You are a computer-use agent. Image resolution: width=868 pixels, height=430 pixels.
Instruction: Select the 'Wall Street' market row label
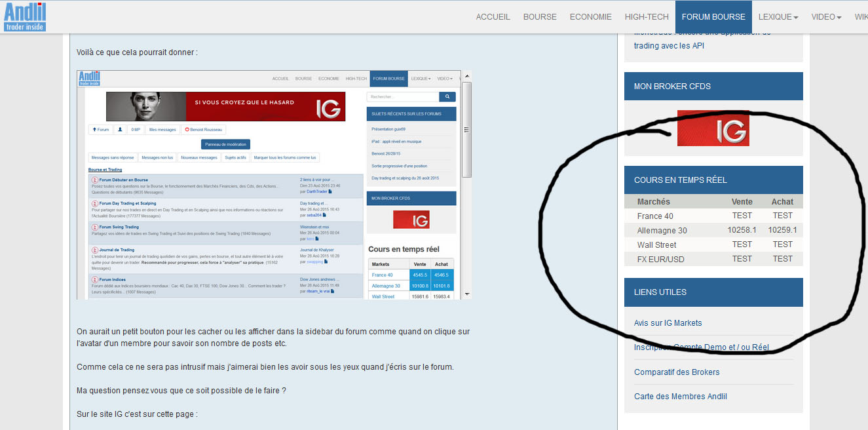point(656,245)
